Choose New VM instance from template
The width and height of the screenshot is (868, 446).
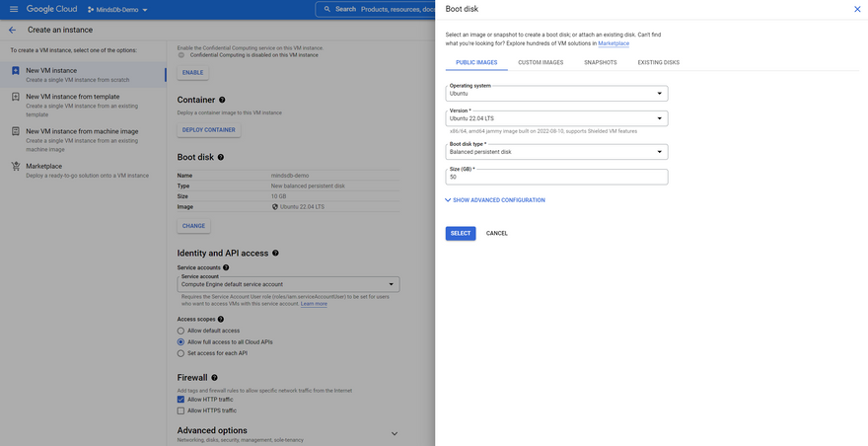[x=83, y=105]
